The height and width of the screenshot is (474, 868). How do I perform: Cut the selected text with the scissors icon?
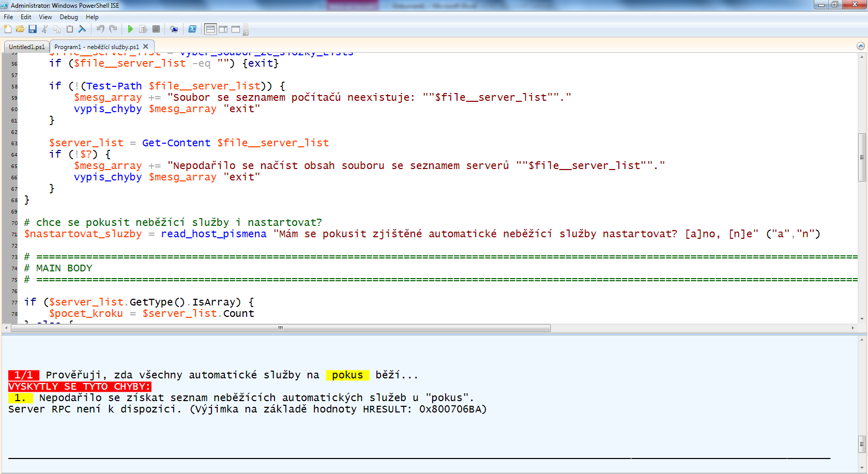pyautogui.click(x=45, y=29)
